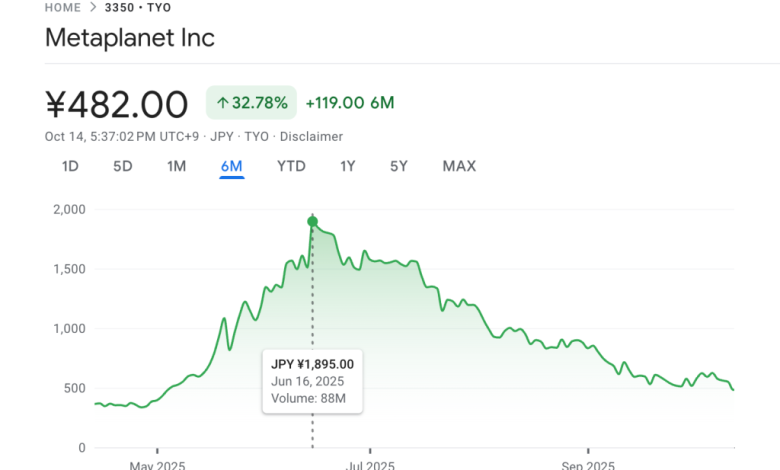Screen dimensions: 780x470
Task: Switch chart to YTD range
Action: click(291, 166)
